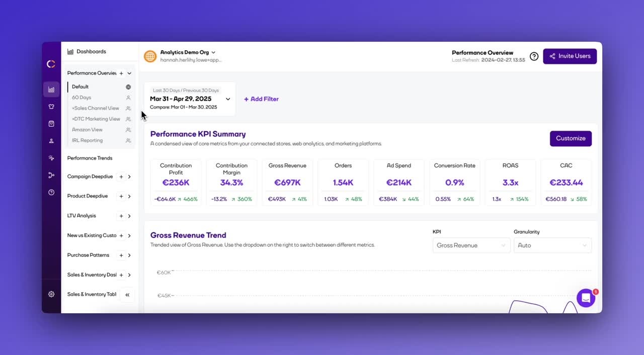Open the shopping bag orders icon
644x355 pixels.
pyautogui.click(x=51, y=124)
